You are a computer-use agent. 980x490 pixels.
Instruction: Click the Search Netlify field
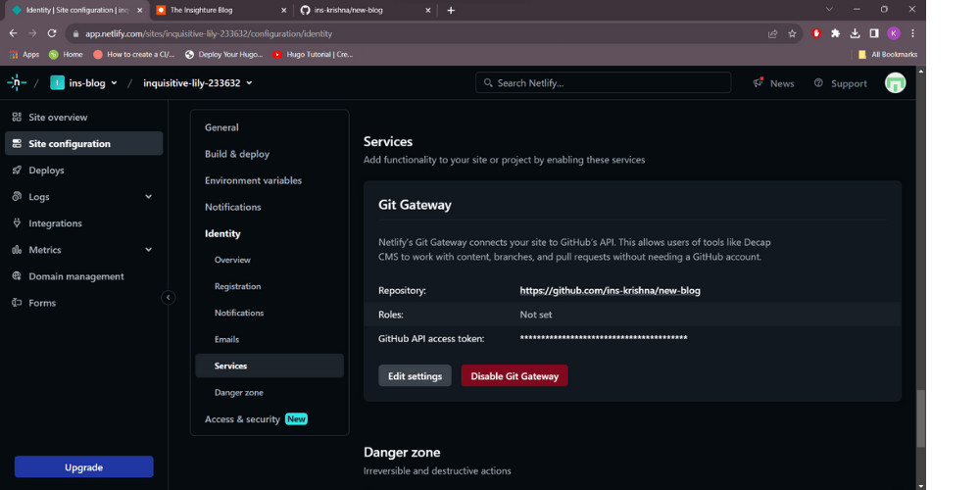[x=603, y=82]
